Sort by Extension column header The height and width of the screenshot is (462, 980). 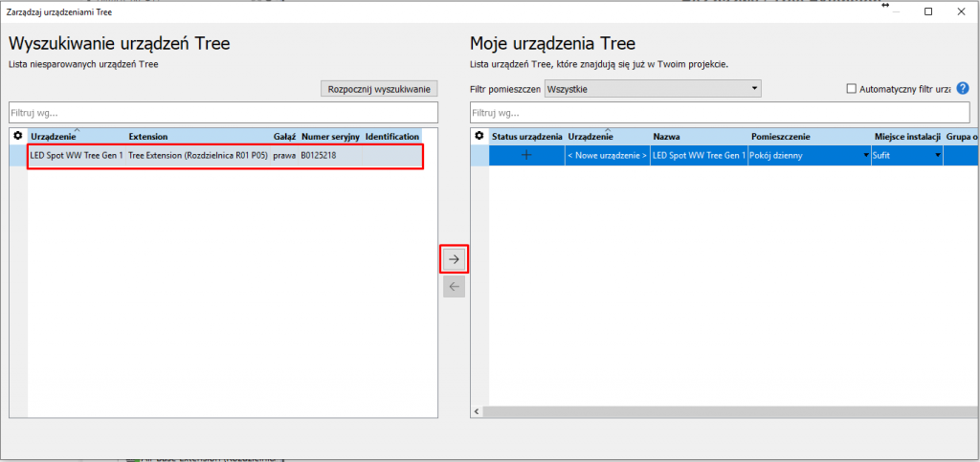[148, 137]
